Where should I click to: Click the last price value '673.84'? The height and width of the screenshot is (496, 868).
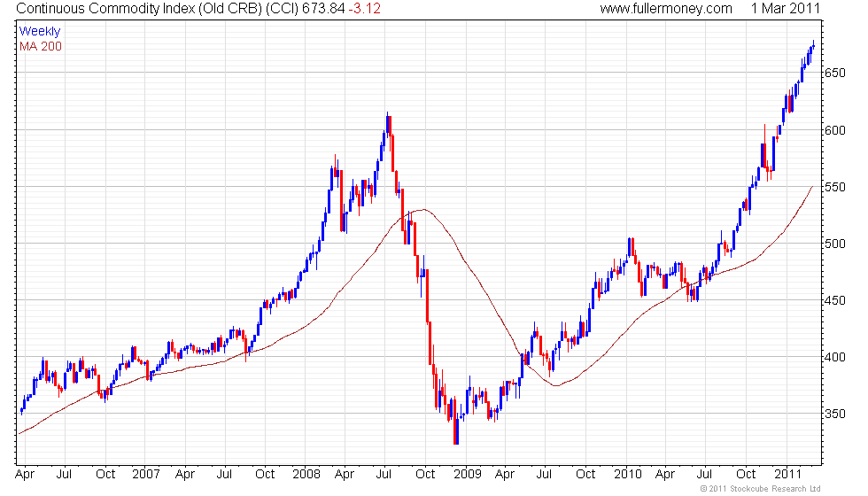click(x=323, y=9)
